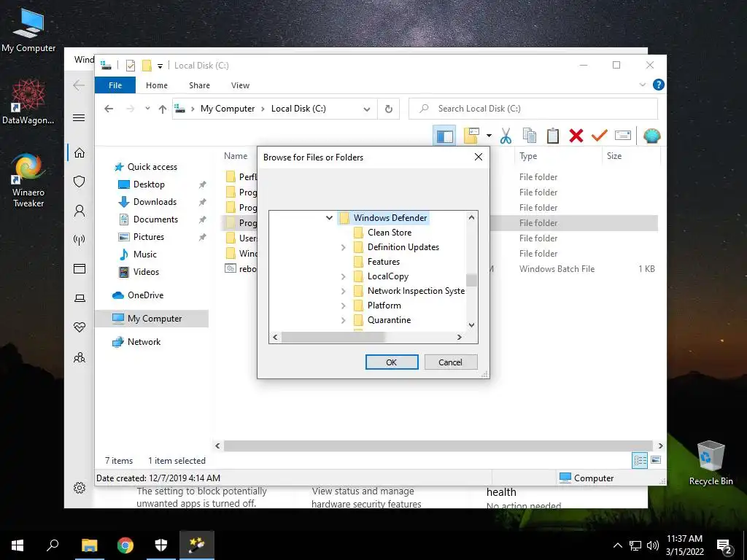Click the Explorer help question mark
The width and height of the screenshot is (747, 560).
659,85
